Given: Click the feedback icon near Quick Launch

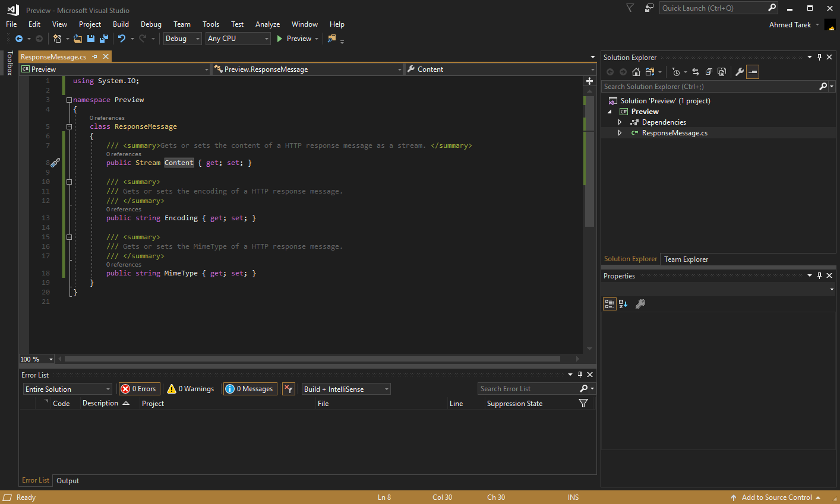Looking at the screenshot, I should tap(649, 8).
